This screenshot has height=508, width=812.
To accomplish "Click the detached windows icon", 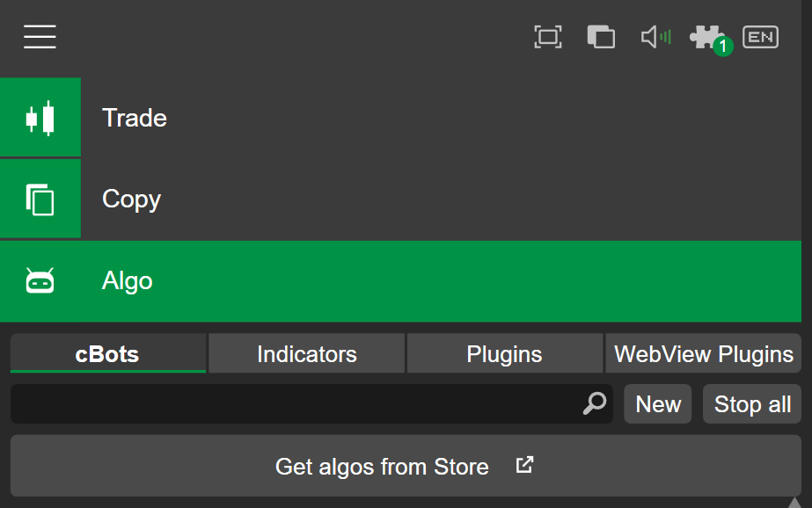I will coord(601,37).
